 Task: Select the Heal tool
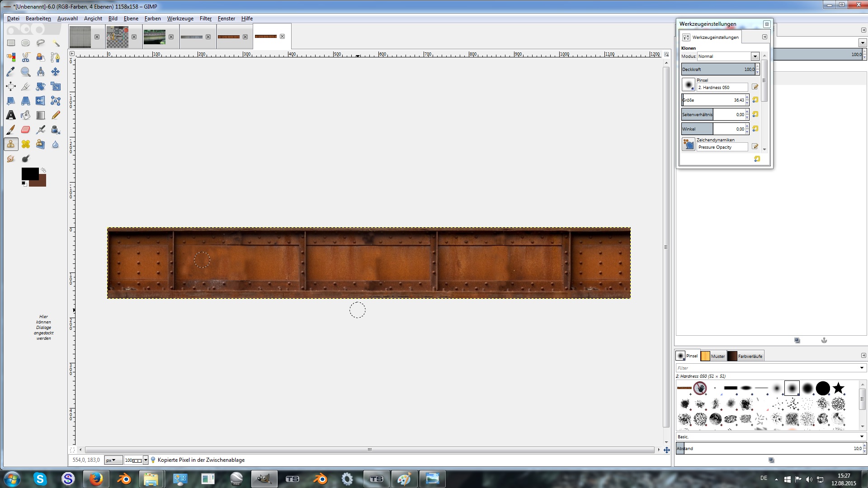(x=26, y=144)
